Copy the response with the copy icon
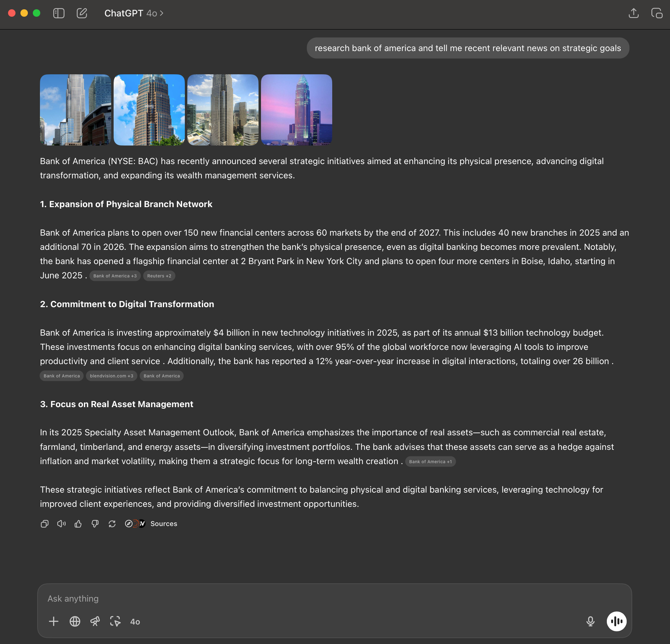 (45, 524)
